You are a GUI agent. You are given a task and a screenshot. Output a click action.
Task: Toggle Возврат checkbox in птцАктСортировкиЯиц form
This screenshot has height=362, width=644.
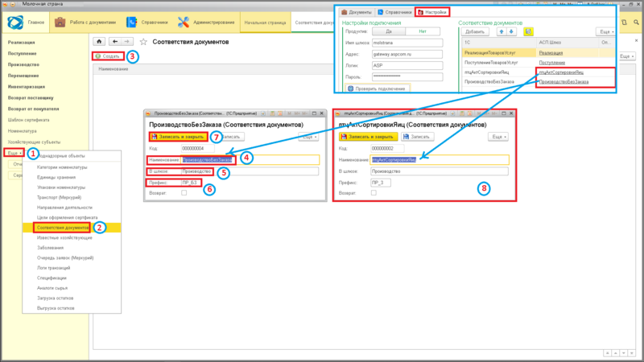tap(374, 193)
